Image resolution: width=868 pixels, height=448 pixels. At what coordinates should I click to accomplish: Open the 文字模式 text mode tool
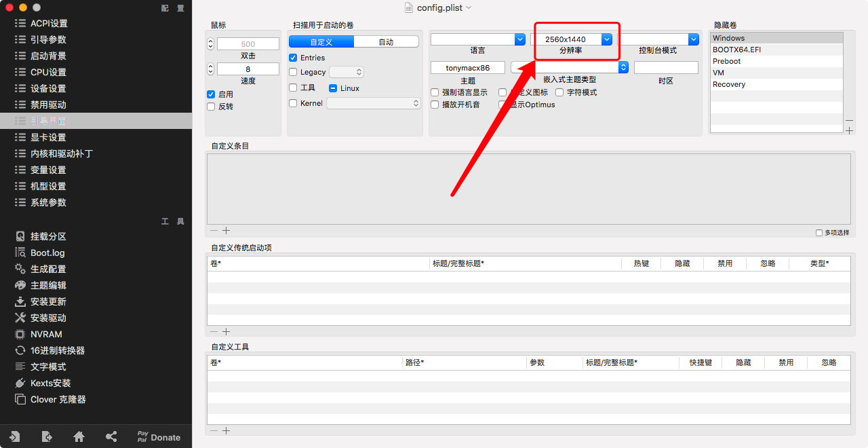(41, 367)
